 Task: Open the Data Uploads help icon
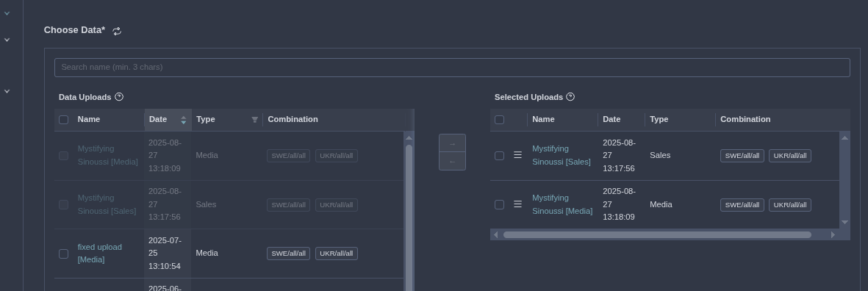point(119,97)
